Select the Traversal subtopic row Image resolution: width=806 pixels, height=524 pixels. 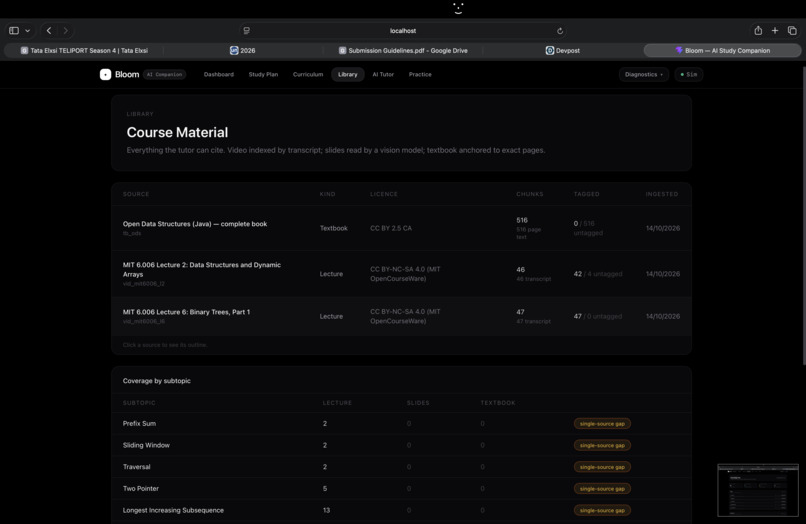tap(401, 467)
